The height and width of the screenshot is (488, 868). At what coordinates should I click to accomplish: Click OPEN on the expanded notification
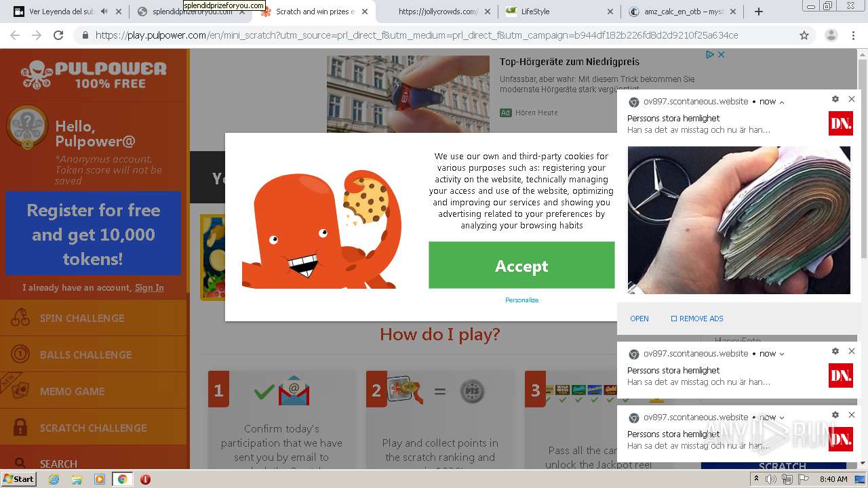coord(639,319)
